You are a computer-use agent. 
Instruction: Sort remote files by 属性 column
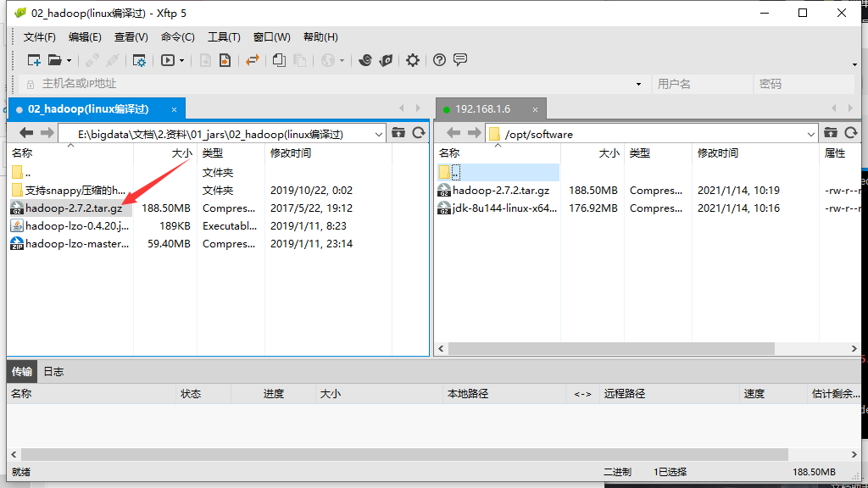pyautogui.click(x=839, y=153)
